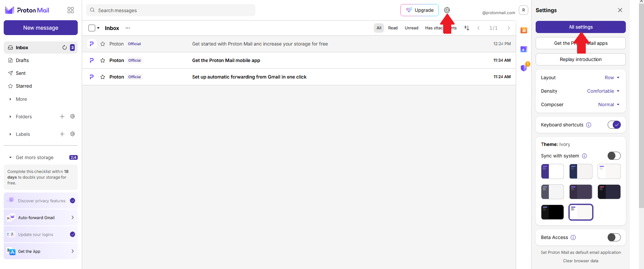Click the plus icon to add a folder

pos(62,116)
